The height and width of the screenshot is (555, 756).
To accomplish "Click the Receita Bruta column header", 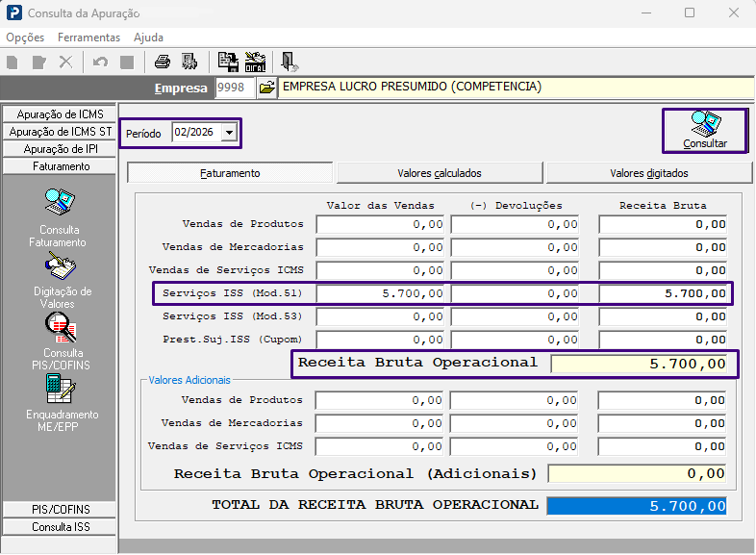I will (x=663, y=206).
